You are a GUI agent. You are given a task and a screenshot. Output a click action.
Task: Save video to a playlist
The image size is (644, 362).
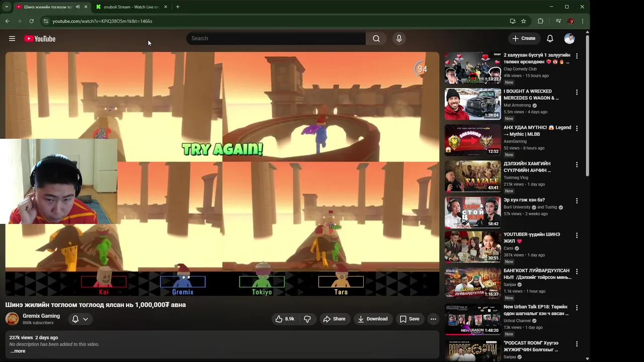point(410,319)
